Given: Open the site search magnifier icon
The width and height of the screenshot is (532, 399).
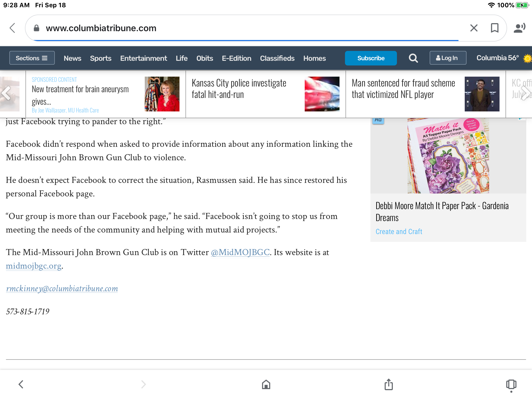Looking at the screenshot, I should click(x=413, y=58).
